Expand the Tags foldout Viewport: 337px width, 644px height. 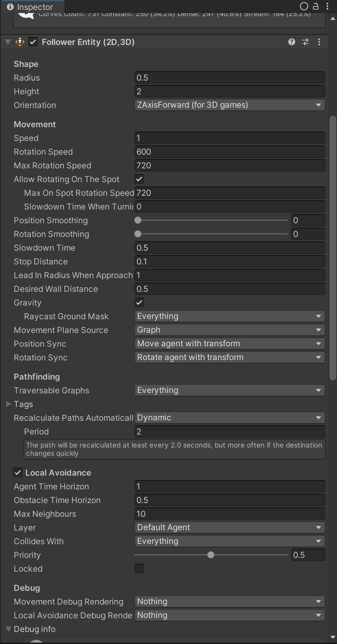pos(9,404)
